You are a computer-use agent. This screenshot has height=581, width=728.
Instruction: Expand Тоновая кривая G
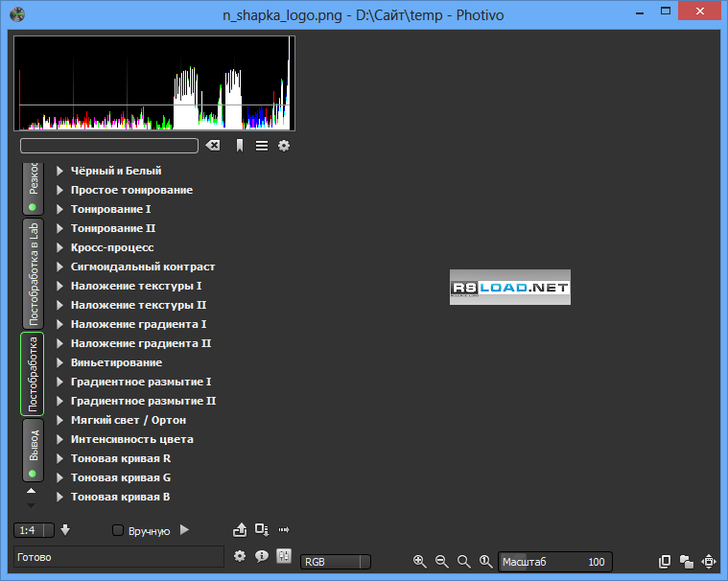[x=59, y=477]
